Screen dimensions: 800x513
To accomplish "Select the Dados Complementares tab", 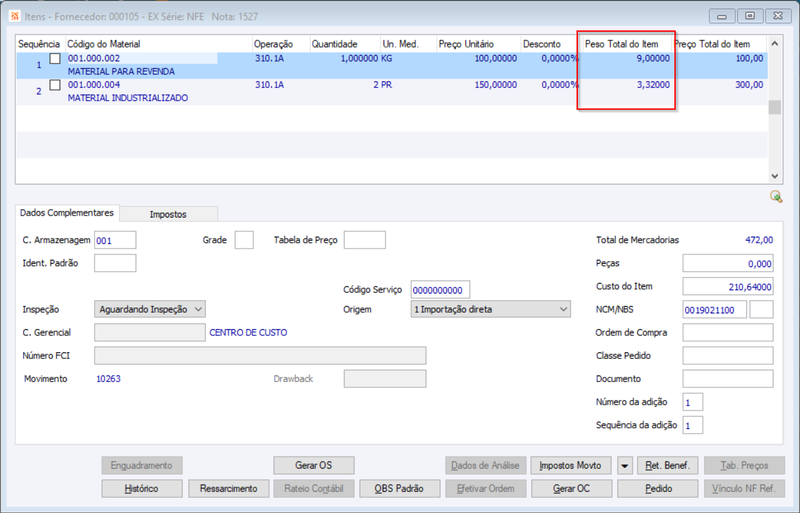I will [67, 213].
